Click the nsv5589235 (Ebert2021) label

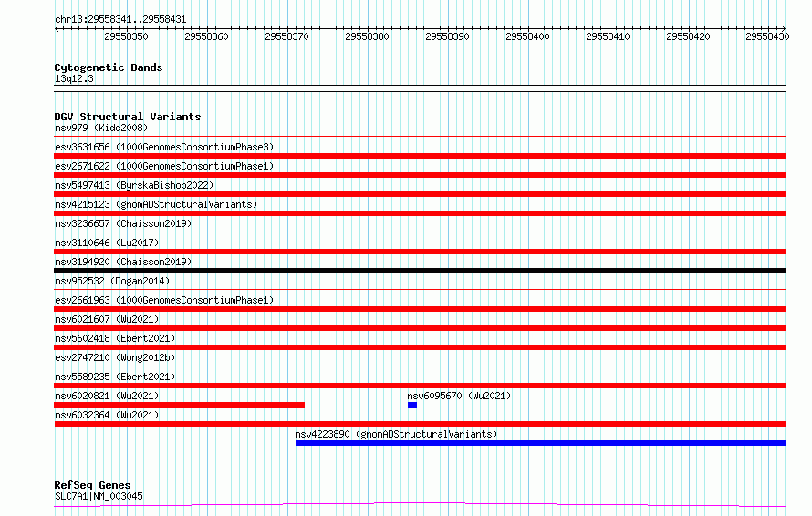115,377
